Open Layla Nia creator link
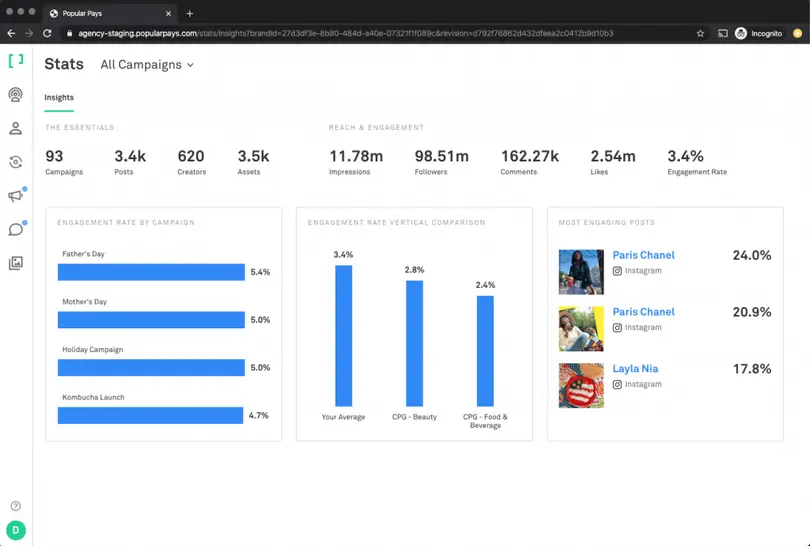Image resolution: width=810 pixels, height=546 pixels. click(635, 369)
